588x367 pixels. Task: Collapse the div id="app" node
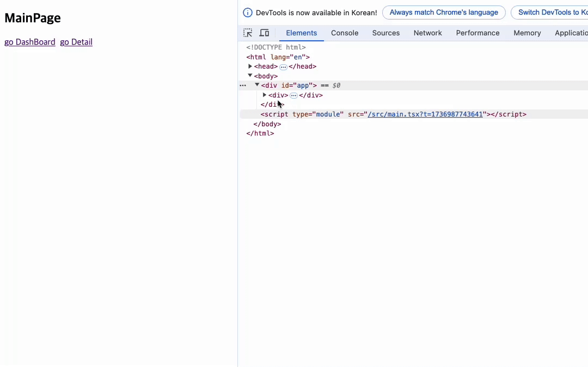(258, 85)
